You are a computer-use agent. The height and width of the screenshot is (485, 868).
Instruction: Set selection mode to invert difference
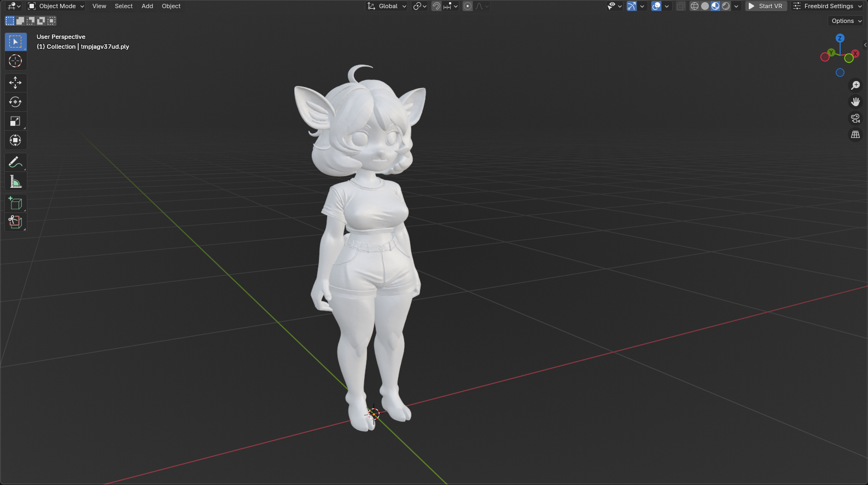[x=41, y=21]
